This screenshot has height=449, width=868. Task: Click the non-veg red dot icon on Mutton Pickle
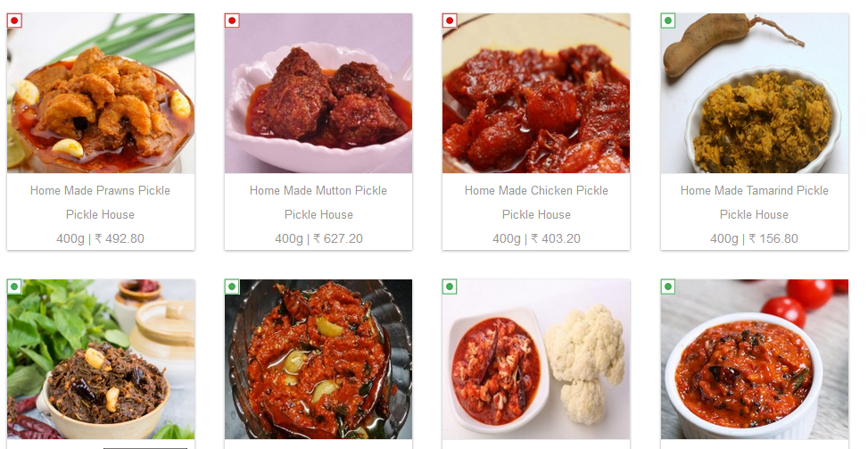pos(232,21)
